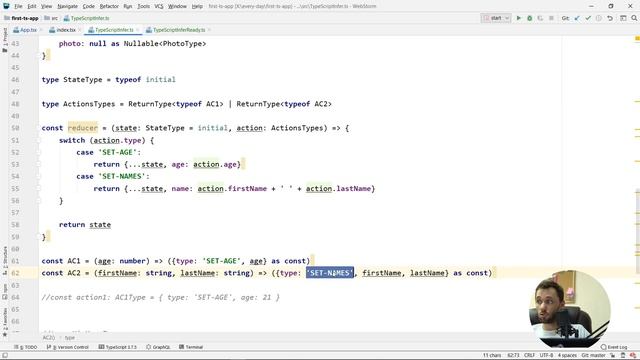Click the yellow warning marker in error stripe

[x=637, y=38]
